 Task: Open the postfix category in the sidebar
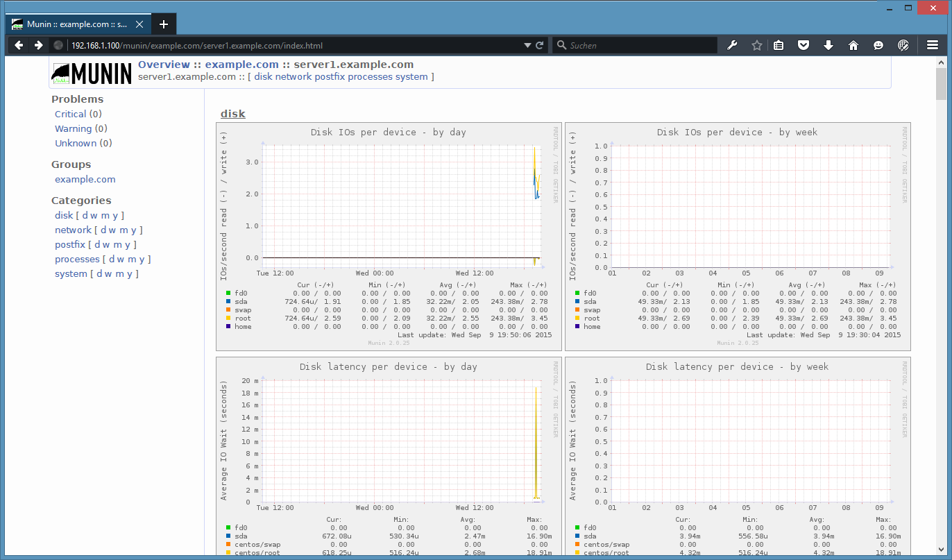tap(70, 245)
